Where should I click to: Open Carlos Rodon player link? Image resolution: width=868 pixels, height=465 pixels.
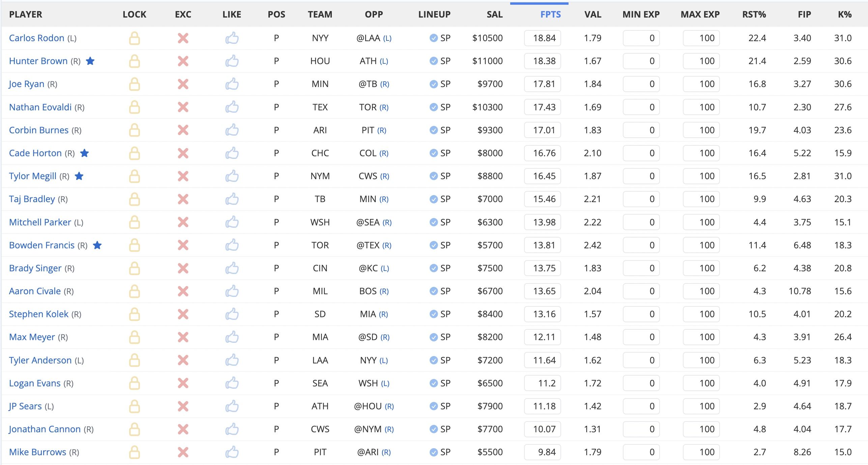click(37, 38)
